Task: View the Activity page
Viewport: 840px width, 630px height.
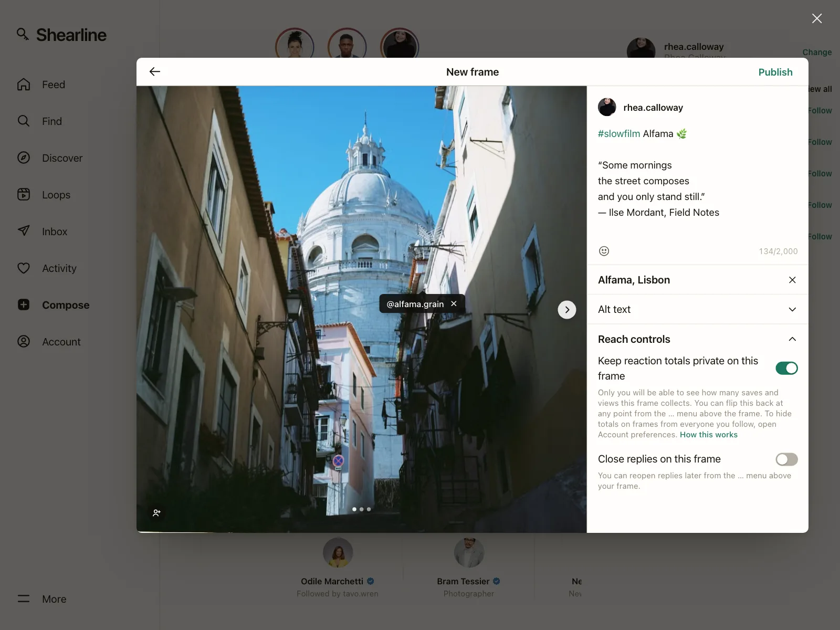Action: 59,268
